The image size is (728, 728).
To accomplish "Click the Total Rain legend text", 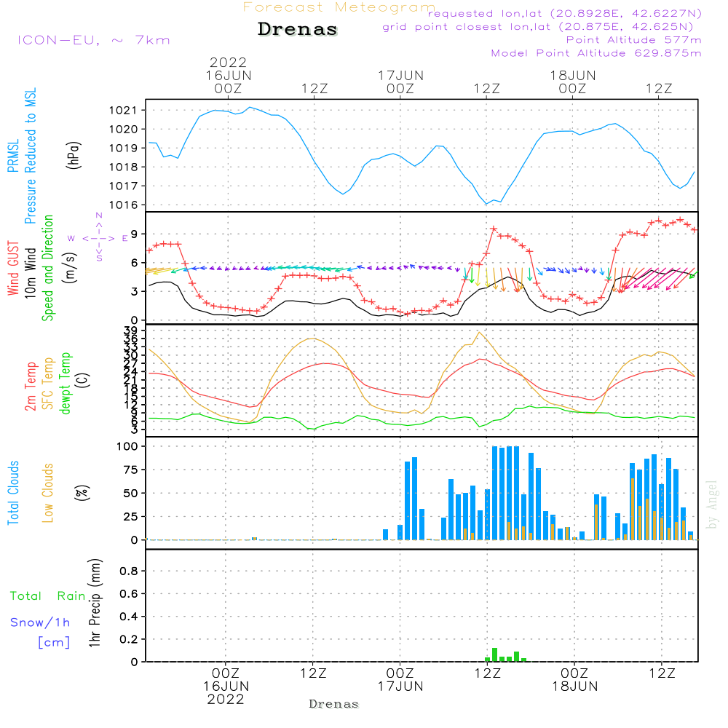I will click(48, 596).
